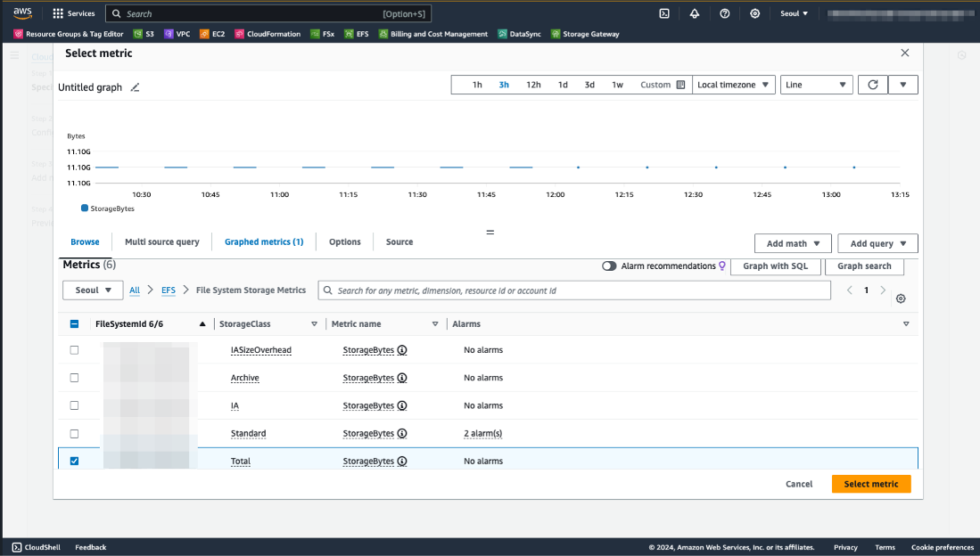The height and width of the screenshot is (556, 980).
Task: Click the Select metric button
Action: point(870,484)
